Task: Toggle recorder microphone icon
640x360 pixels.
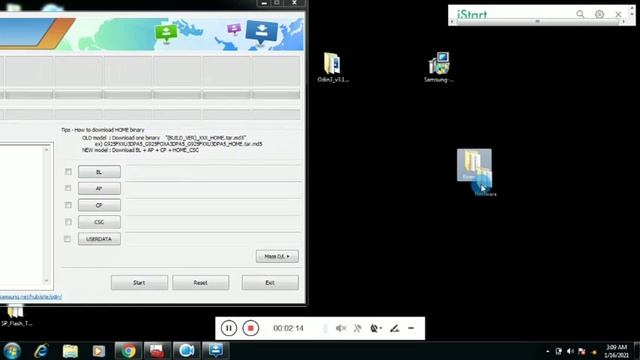Action: point(358,328)
